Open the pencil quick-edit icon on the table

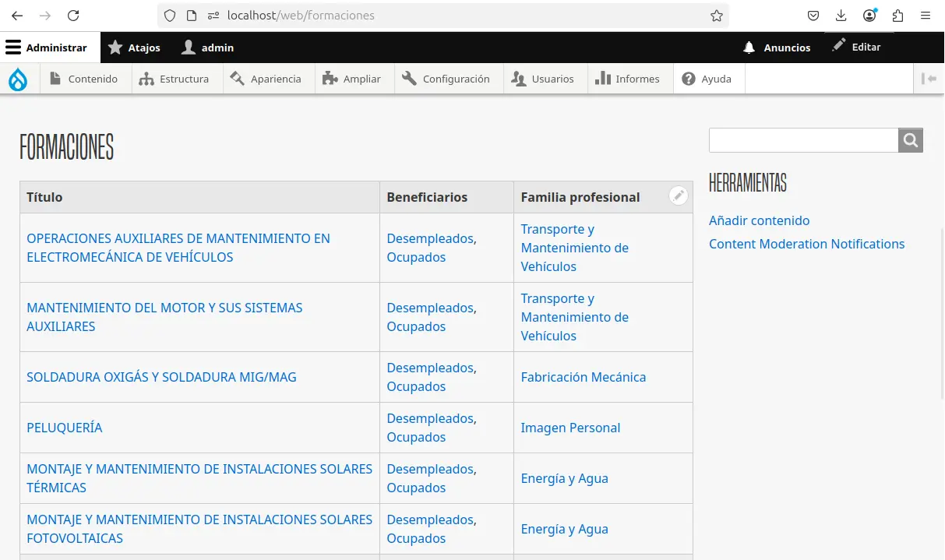coord(678,195)
